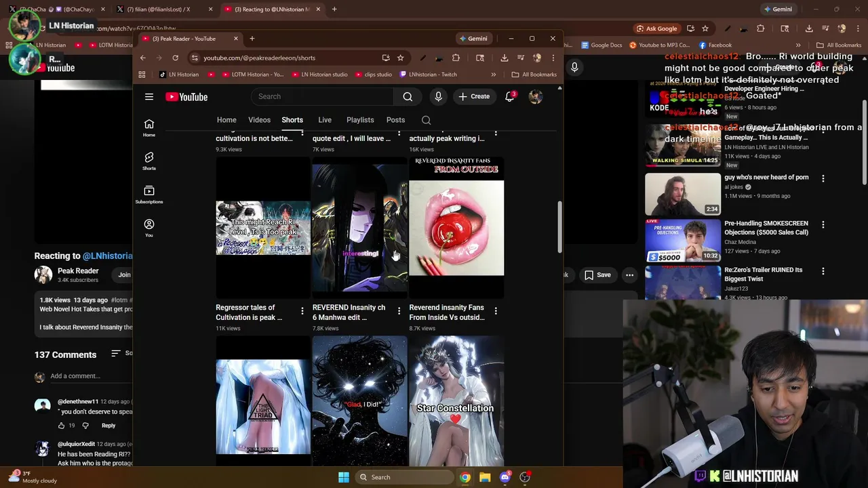Open YouTube notifications bell
The height and width of the screenshot is (488, 868).
pos(510,97)
